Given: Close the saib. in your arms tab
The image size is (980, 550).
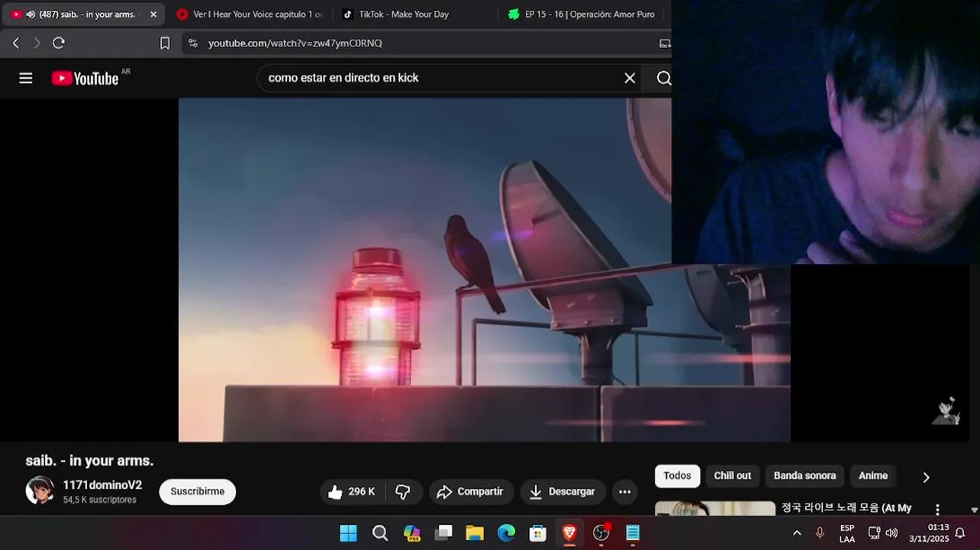Looking at the screenshot, I should (153, 14).
